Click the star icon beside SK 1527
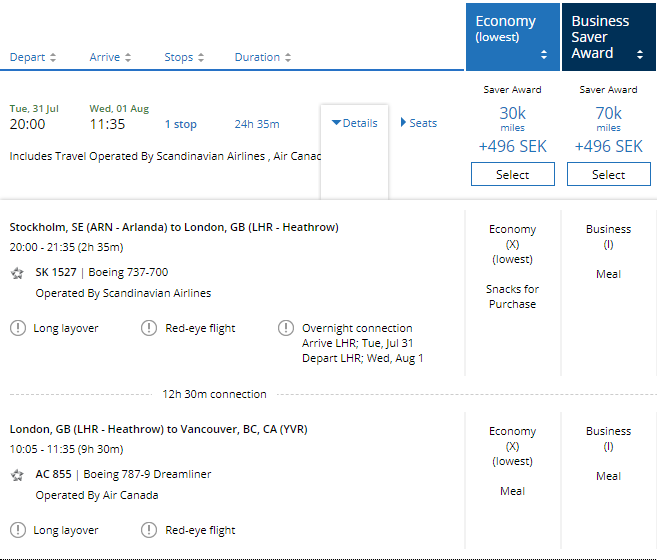 tap(17, 273)
